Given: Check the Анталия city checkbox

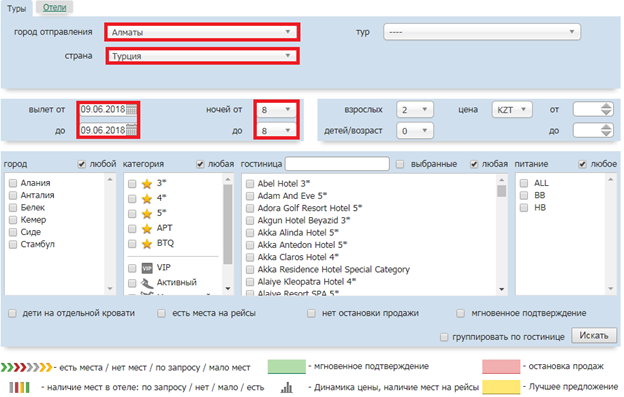Looking at the screenshot, I should (13, 195).
